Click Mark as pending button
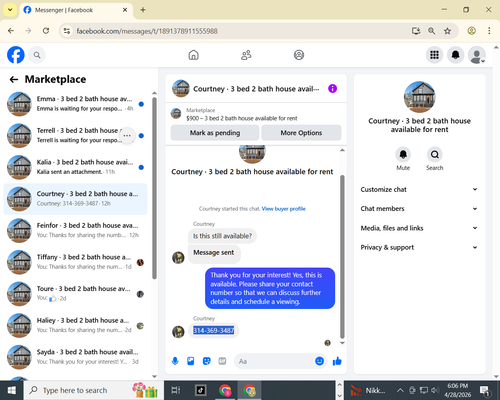The image size is (500, 400). pyautogui.click(x=215, y=133)
